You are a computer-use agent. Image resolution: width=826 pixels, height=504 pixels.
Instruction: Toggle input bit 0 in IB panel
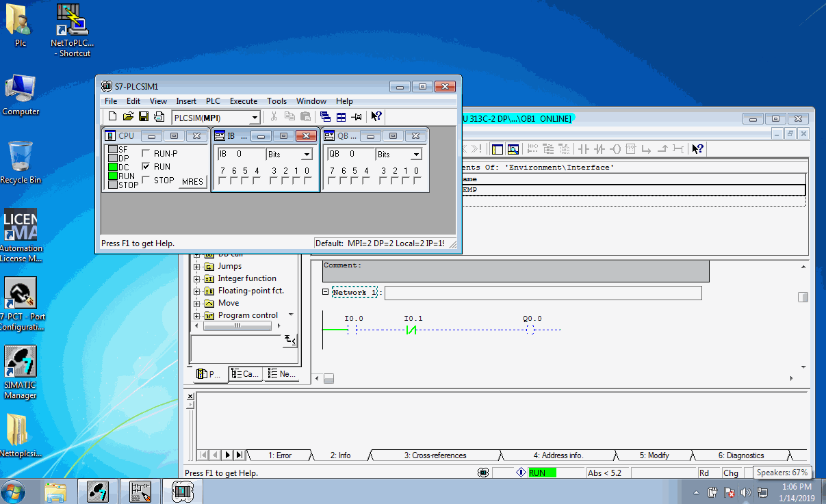pos(307,181)
